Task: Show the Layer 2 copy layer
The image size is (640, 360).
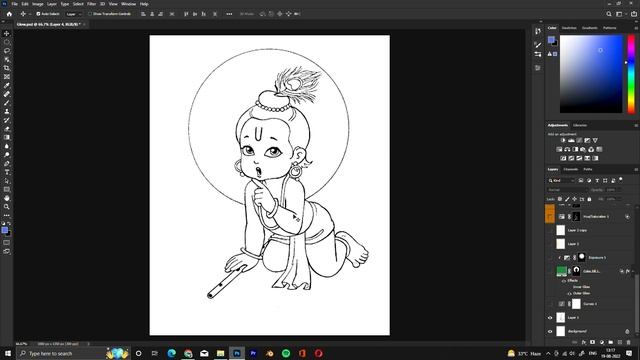Action: click(x=550, y=230)
